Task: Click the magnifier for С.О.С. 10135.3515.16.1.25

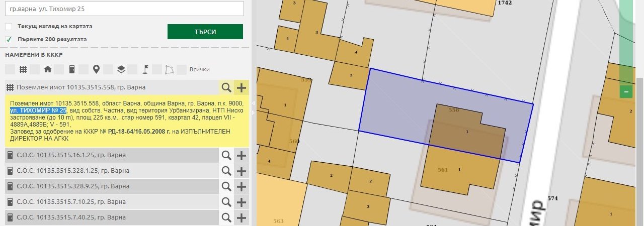Action: [x=226, y=155]
